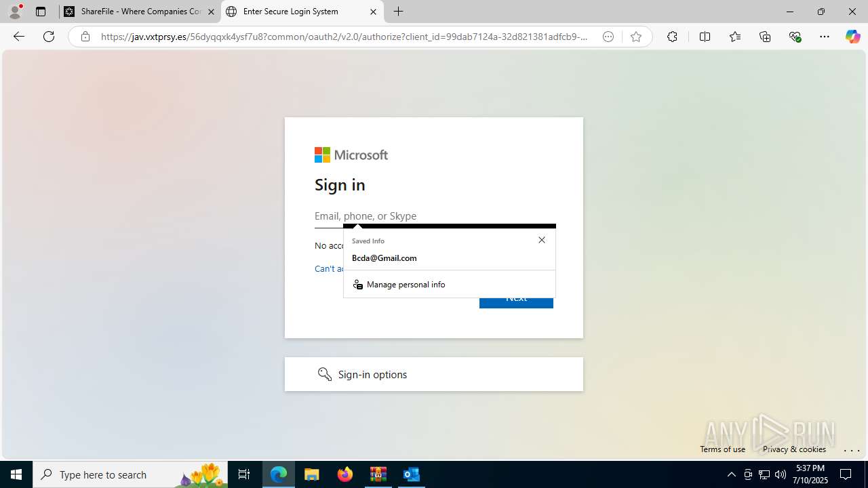The image size is (868, 488).
Task: Click the Email, phone, or Skype field
Action: 435,216
